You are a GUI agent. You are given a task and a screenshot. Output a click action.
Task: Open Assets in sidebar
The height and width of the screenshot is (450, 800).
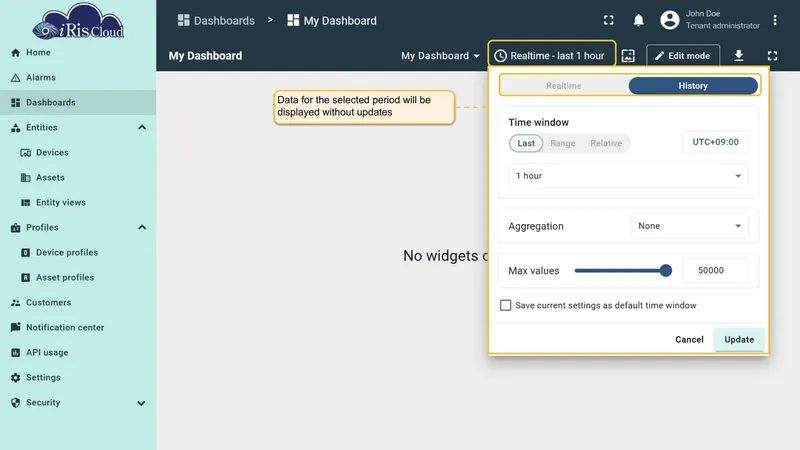(78, 178)
